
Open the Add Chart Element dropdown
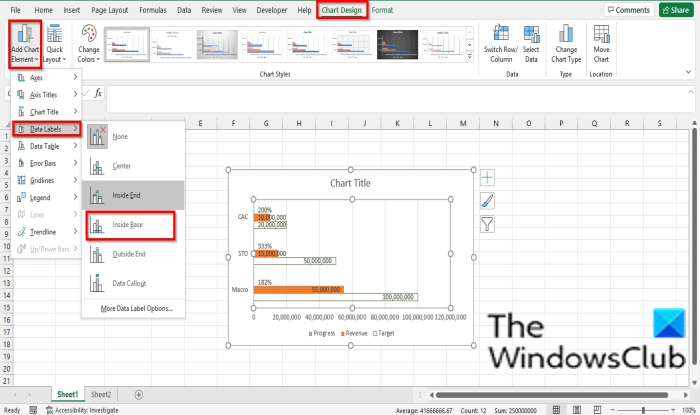point(25,44)
